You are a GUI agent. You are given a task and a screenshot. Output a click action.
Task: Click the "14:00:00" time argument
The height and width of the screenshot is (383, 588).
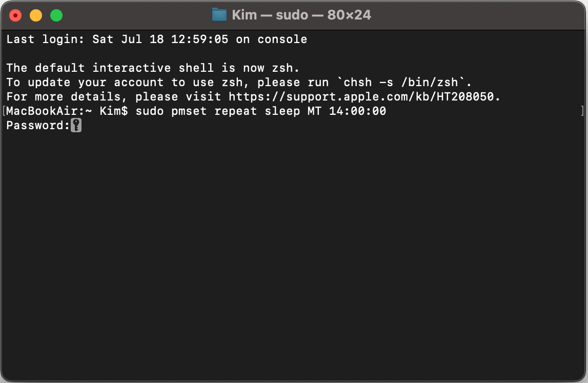click(358, 111)
